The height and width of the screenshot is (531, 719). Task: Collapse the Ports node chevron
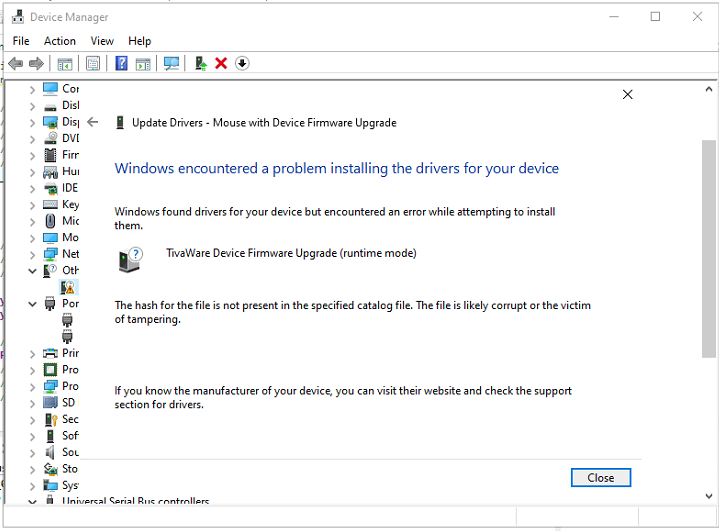(x=32, y=304)
